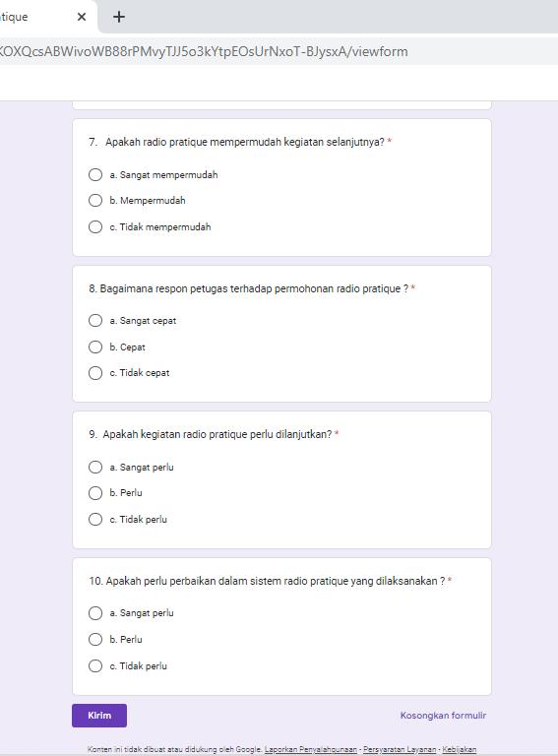Select 'Sangat perlu' for question 9
The image size is (558, 756).
95,468
